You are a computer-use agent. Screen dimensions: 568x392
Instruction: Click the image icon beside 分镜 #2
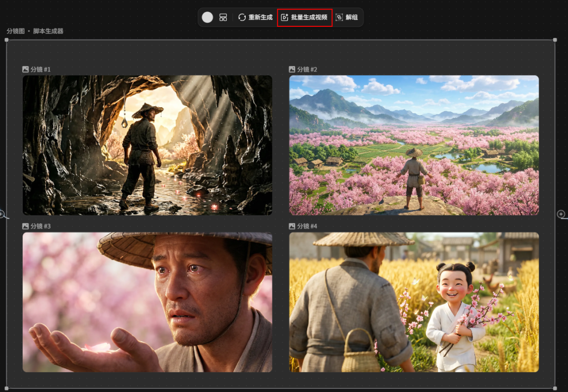pos(292,69)
